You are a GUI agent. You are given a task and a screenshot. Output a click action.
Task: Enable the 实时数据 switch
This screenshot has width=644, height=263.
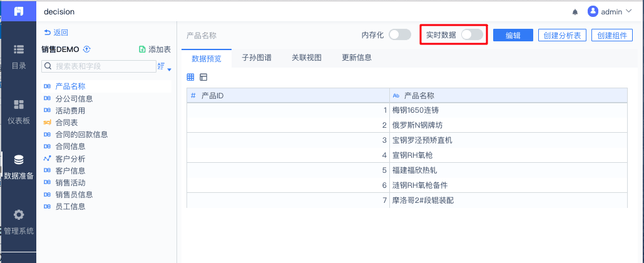(472, 35)
